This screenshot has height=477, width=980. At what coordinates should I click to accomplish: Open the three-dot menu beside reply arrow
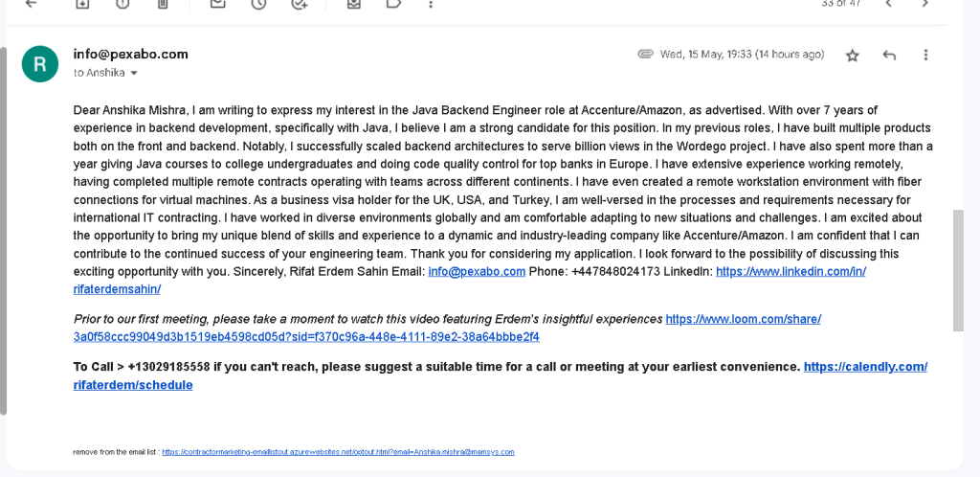point(925,55)
